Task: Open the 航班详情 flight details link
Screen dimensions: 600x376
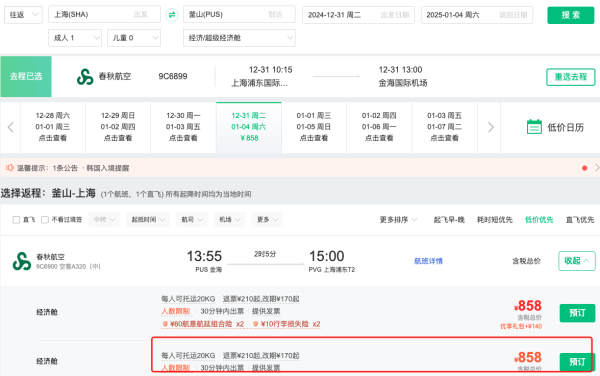Action: (428, 261)
